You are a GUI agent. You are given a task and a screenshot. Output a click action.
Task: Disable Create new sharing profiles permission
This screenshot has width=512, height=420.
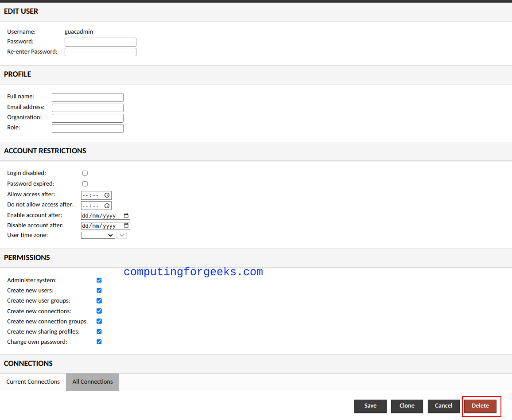point(99,332)
